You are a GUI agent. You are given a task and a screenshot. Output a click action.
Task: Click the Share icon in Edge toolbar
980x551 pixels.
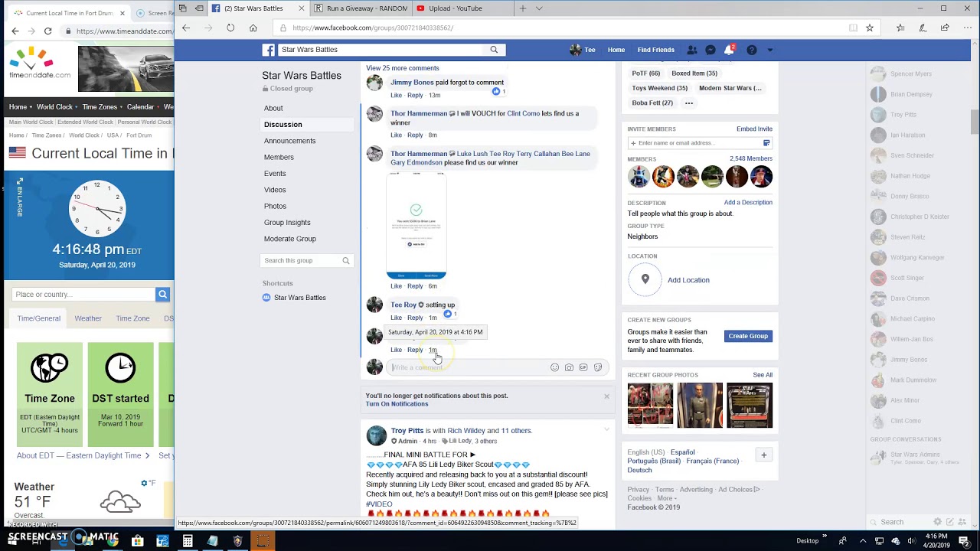click(x=945, y=28)
